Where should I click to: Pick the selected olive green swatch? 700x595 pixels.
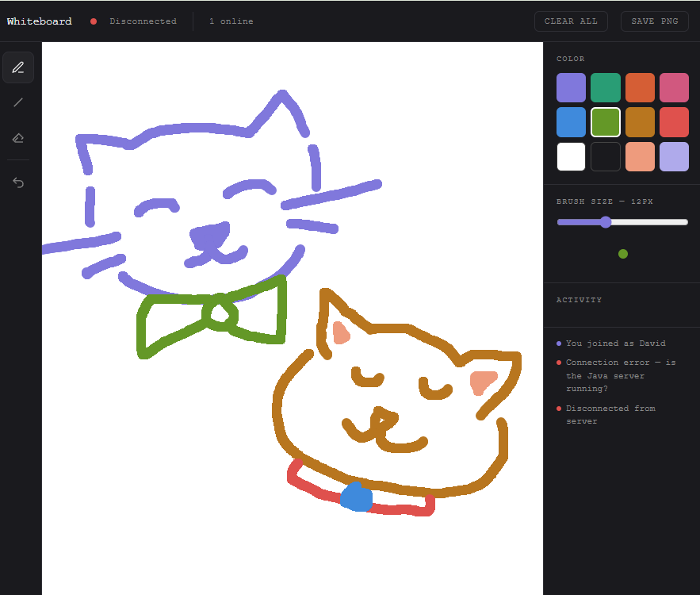(606, 122)
